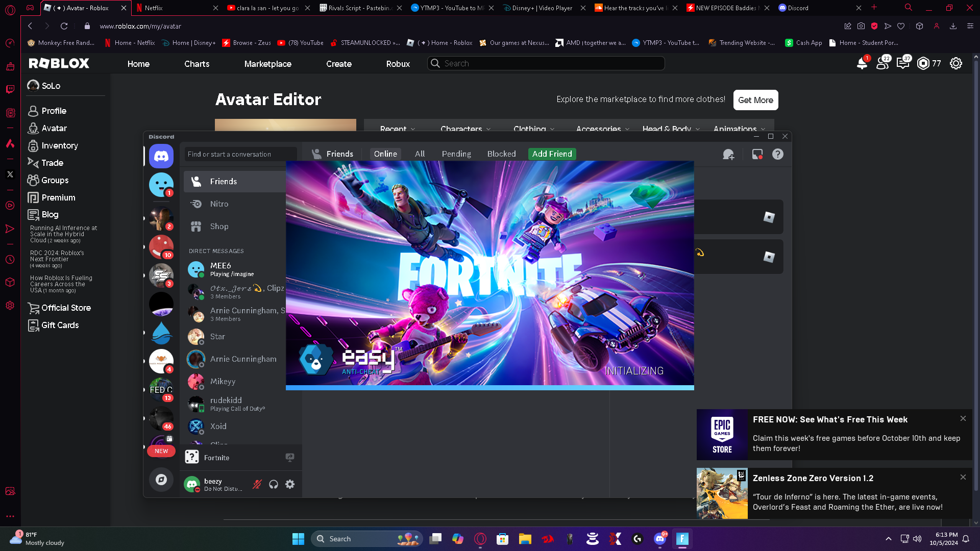
Task: Open Marketplace in Roblox top menu
Action: pyautogui.click(x=267, y=64)
